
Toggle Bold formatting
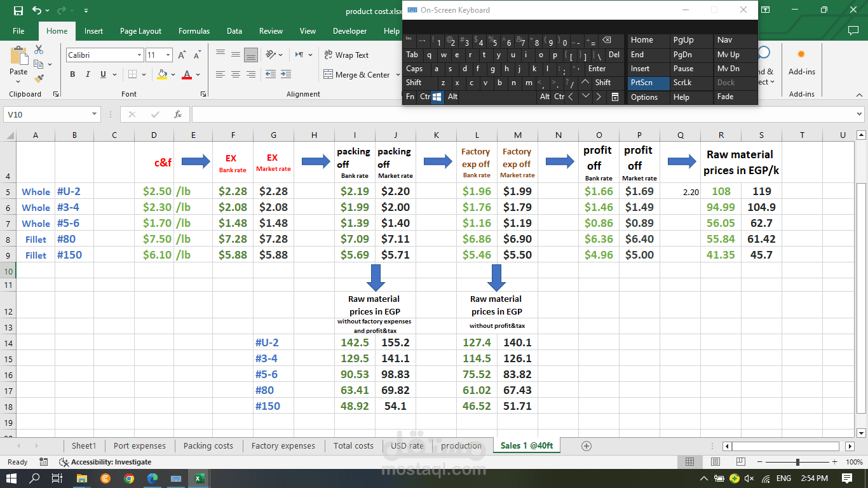pyautogui.click(x=72, y=74)
